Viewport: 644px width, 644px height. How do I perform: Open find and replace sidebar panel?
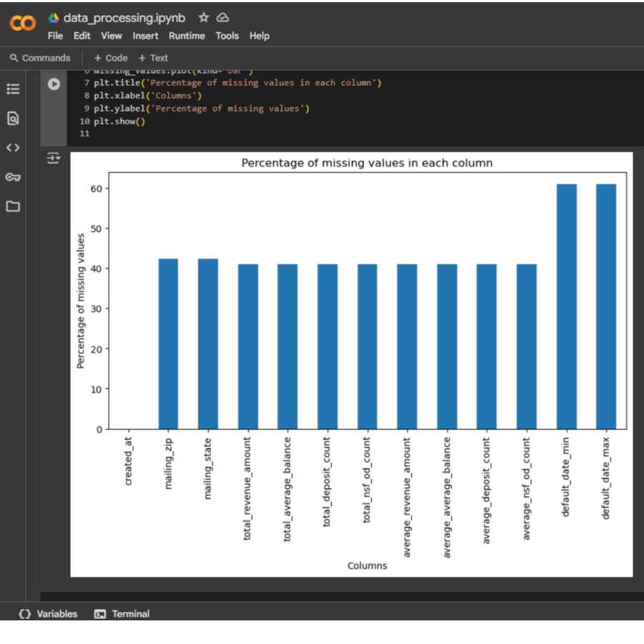(x=13, y=118)
